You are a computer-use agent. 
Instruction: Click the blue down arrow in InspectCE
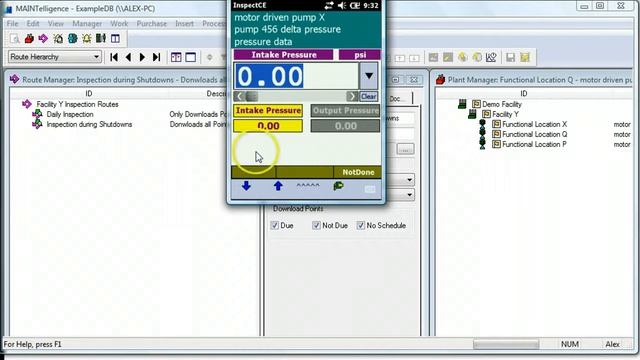coord(246,186)
